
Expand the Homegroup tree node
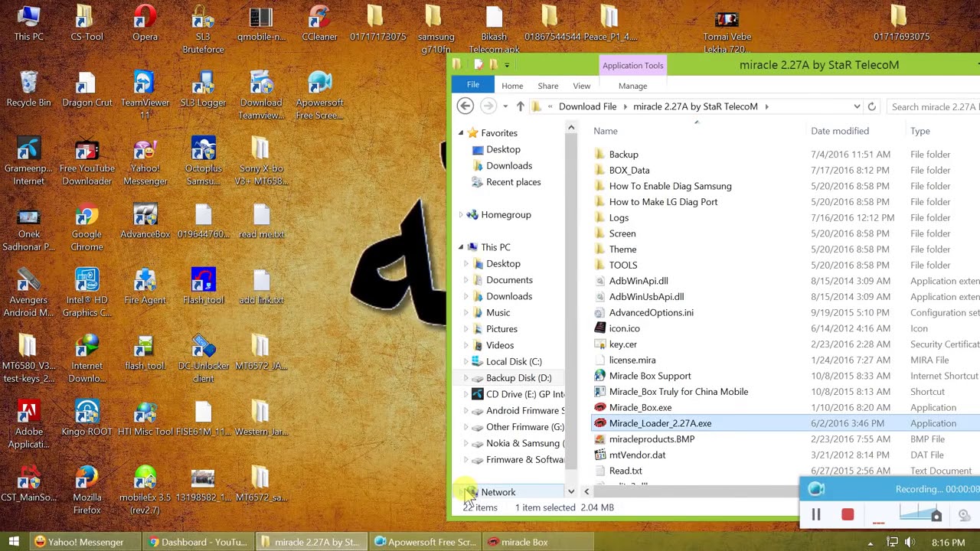(x=461, y=215)
